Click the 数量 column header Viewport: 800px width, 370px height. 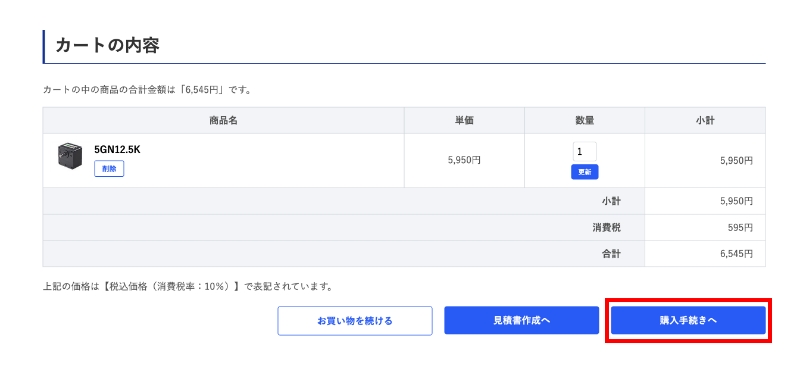(x=584, y=121)
